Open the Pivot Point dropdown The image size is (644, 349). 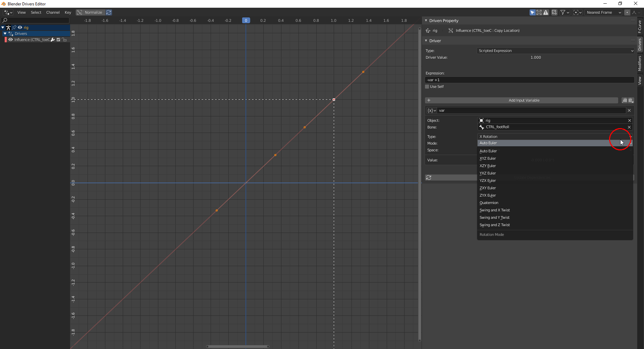click(x=578, y=12)
